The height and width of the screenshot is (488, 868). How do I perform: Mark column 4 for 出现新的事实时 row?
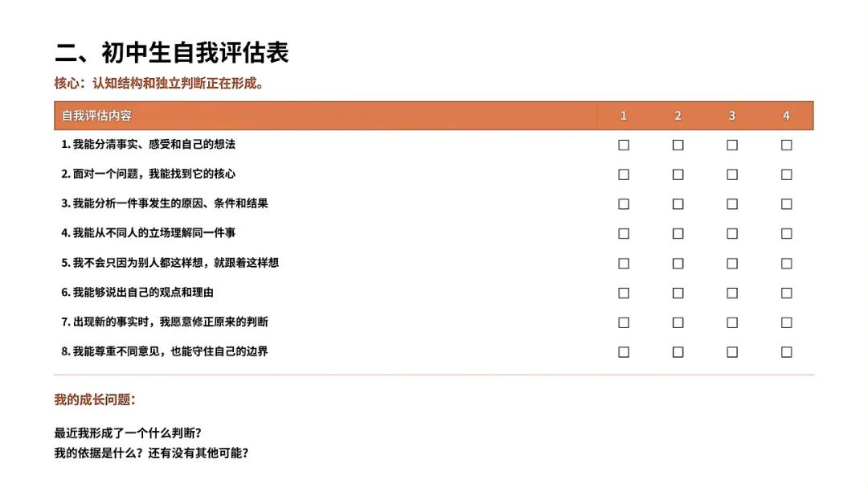tap(786, 322)
